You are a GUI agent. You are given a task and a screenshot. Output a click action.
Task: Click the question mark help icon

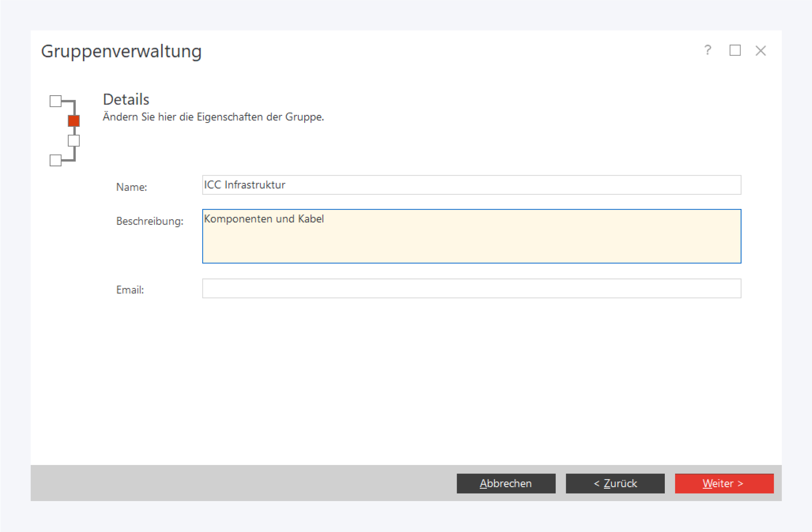(707, 51)
